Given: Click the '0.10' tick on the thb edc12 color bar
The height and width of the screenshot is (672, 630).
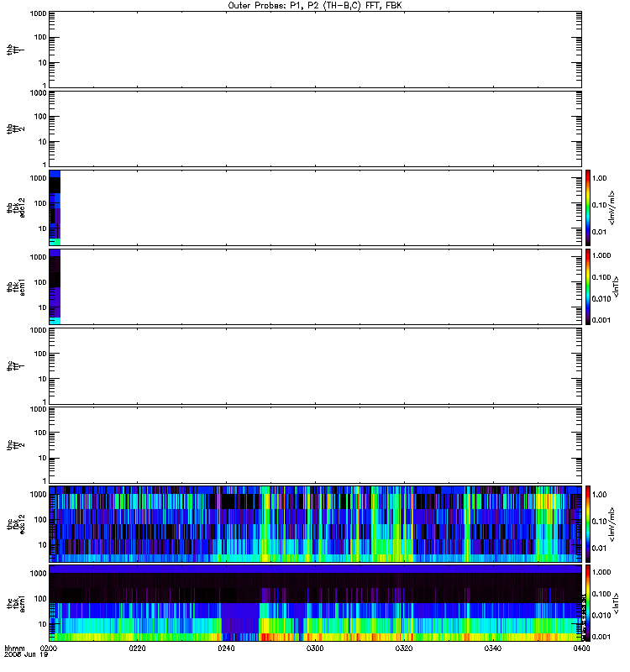Looking at the screenshot, I should click(x=599, y=205).
